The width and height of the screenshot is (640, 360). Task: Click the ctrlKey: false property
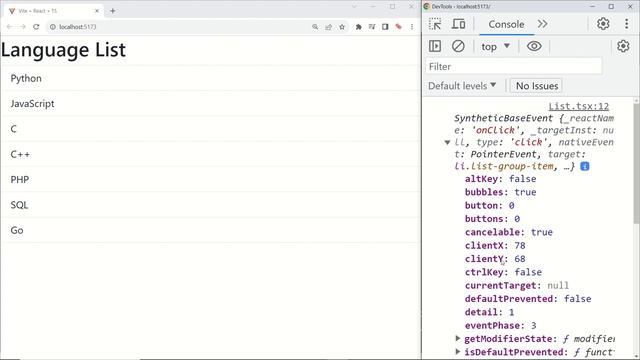pos(503,272)
